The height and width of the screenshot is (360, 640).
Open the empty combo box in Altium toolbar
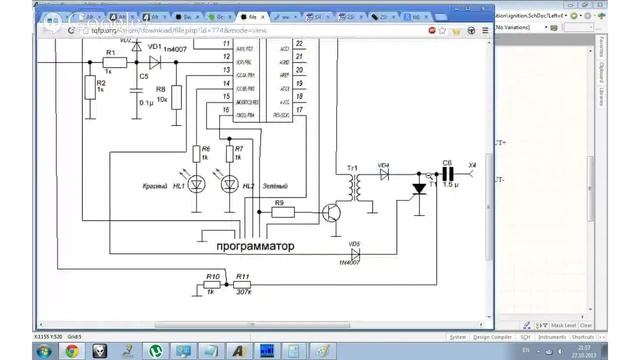(x=578, y=27)
